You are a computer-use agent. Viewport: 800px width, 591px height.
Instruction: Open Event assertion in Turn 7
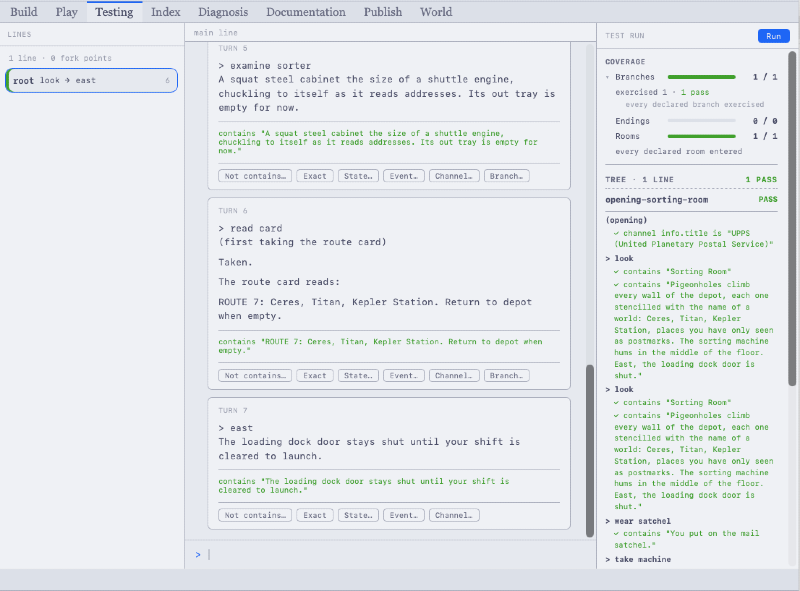[x=404, y=515]
